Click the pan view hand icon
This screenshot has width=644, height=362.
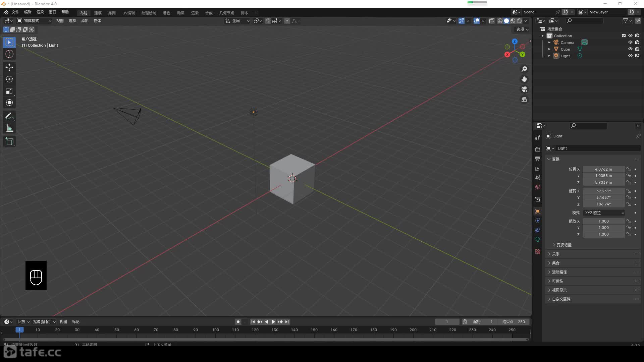524,79
